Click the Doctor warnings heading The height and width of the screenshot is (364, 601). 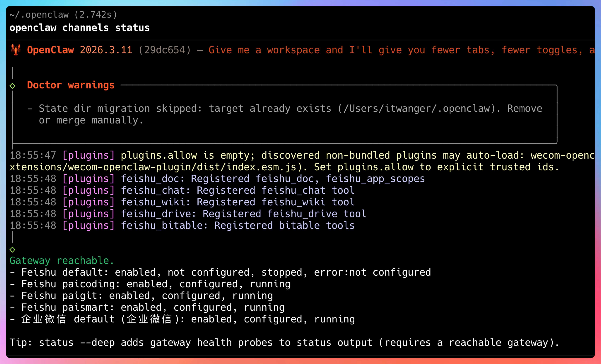click(71, 85)
